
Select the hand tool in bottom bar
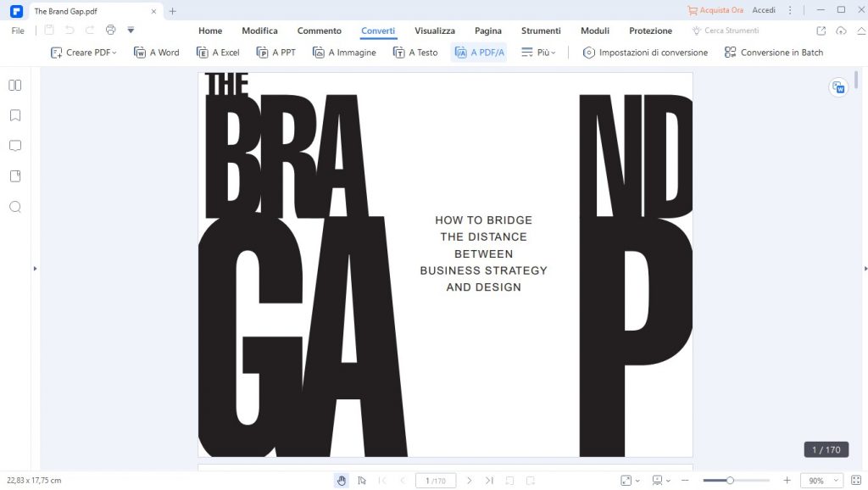[x=342, y=481]
